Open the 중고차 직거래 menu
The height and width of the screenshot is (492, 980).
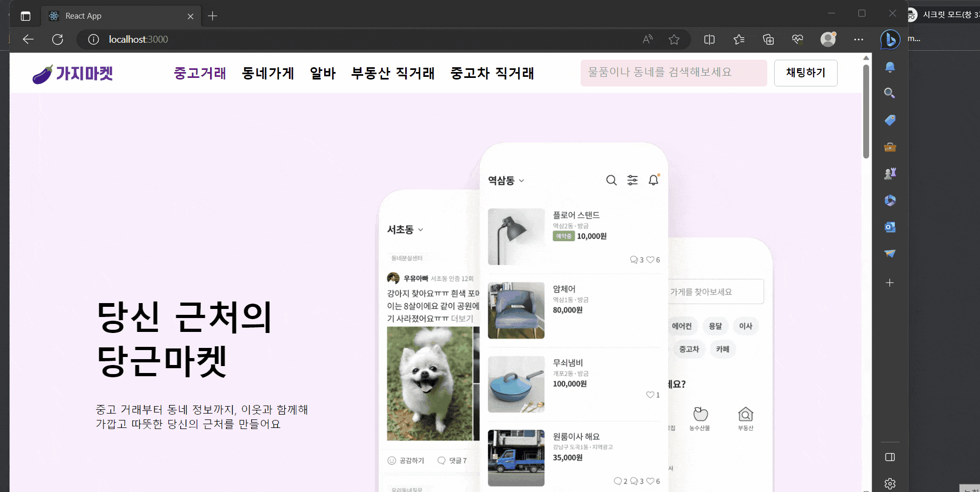pos(492,73)
